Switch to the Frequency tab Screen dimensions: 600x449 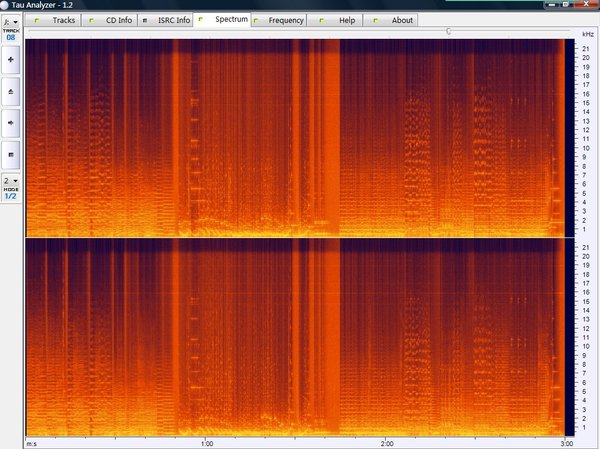coord(279,20)
